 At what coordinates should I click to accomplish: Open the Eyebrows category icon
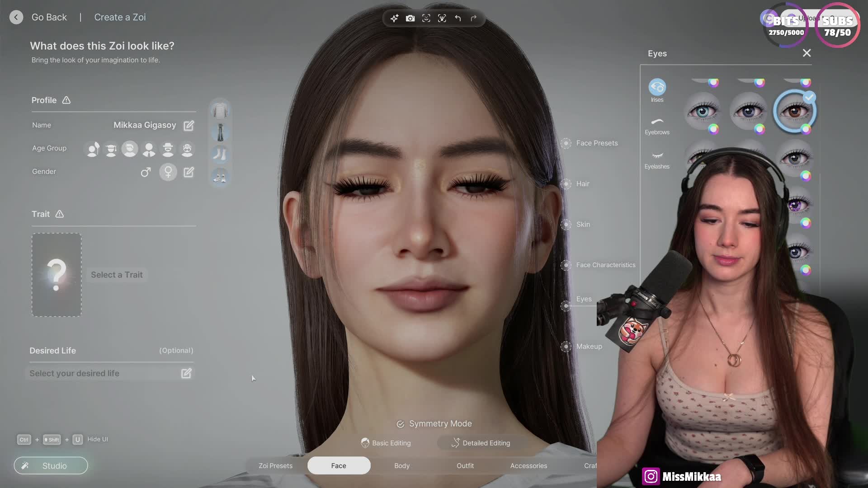(657, 122)
